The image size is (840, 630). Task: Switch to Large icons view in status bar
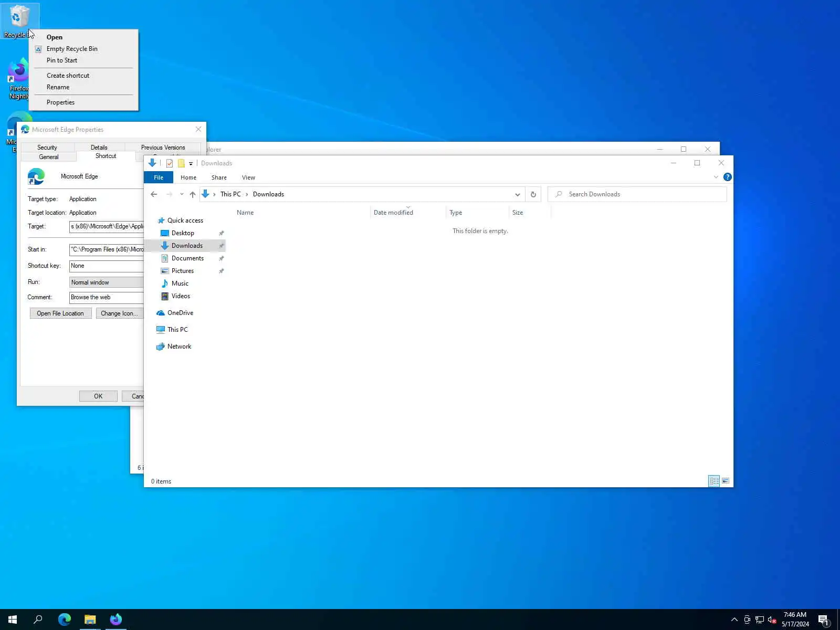pos(726,481)
